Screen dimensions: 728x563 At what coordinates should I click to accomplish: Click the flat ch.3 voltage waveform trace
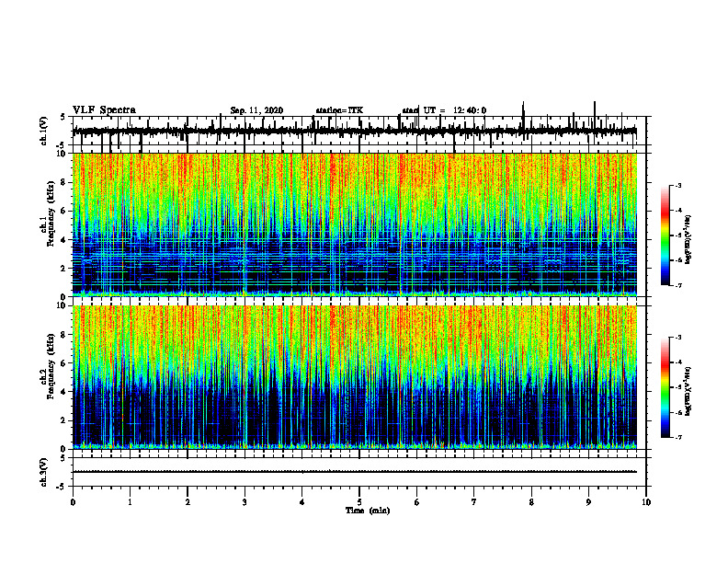click(355, 472)
